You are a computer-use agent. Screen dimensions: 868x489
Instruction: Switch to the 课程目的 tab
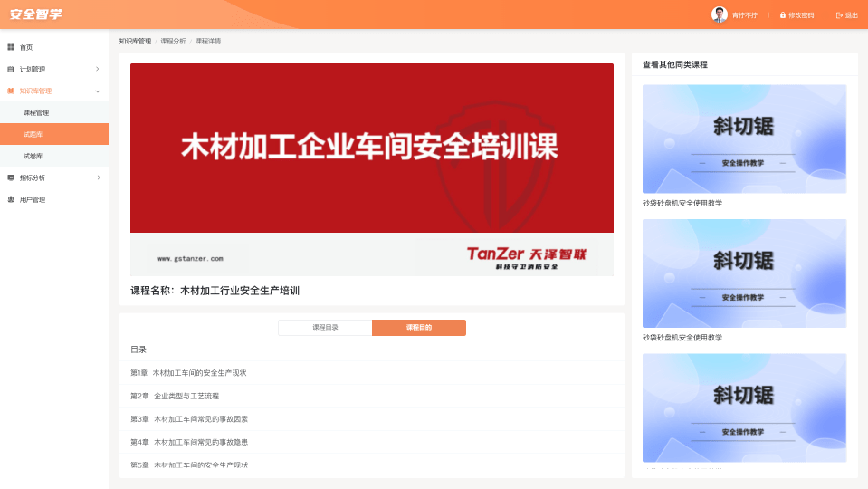pos(419,328)
